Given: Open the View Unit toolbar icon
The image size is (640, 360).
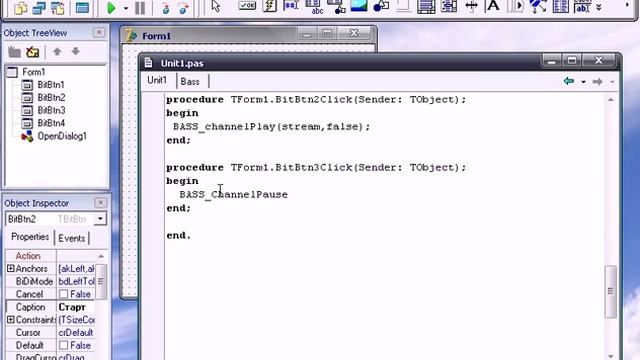Looking at the screenshot, I should tap(20, 8).
